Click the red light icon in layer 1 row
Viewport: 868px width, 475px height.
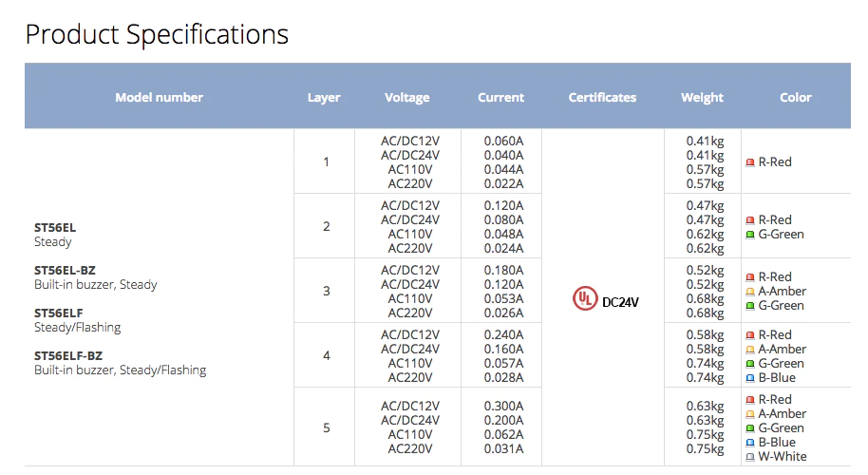pos(750,162)
